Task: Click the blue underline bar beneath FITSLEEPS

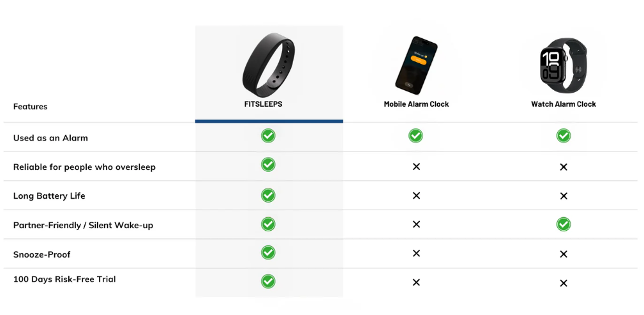Action: (x=269, y=121)
